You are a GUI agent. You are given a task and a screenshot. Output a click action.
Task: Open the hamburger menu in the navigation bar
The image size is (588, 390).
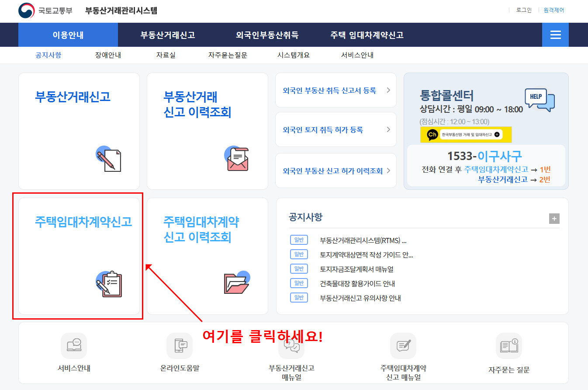click(x=555, y=35)
